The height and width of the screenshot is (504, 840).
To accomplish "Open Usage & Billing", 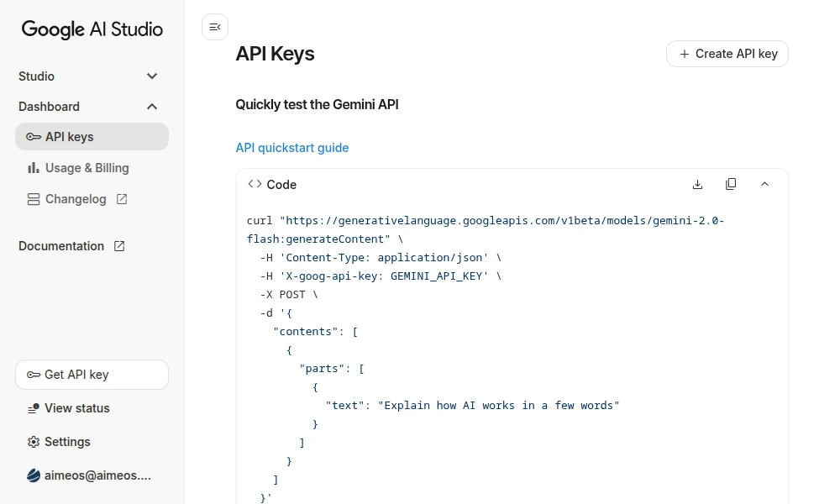I will (87, 168).
